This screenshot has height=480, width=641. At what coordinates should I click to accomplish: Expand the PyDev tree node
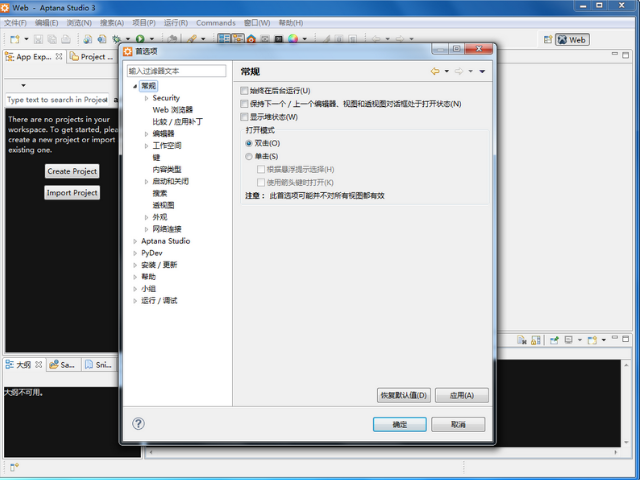135,253
